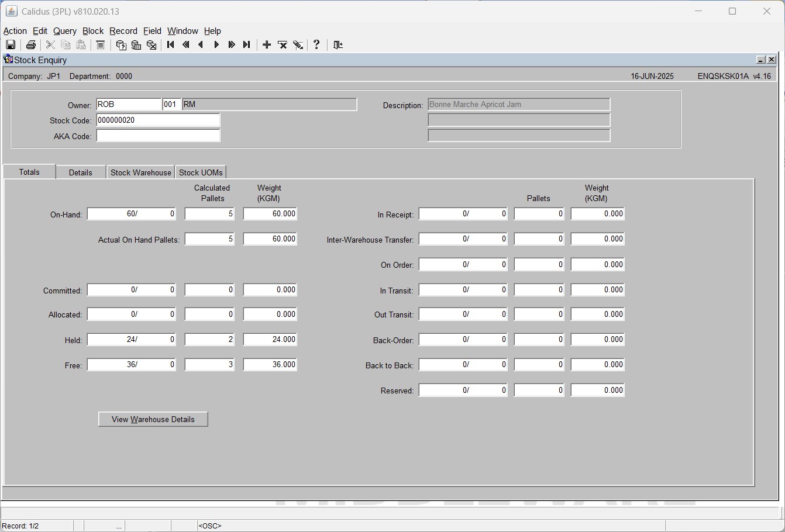This screenshot has height=532, width=785.
Task: Click the Stock Enquiry form icon
Action: click(x=8, y=60)
